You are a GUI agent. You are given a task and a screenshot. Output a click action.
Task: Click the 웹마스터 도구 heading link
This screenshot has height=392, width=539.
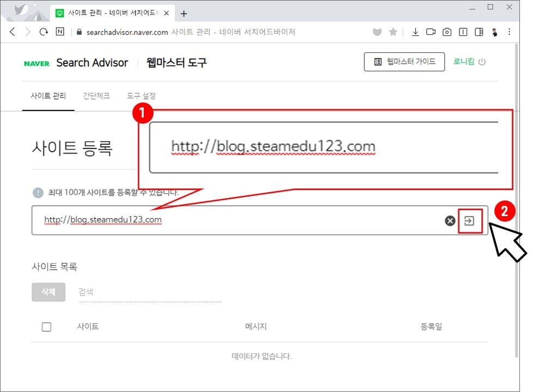click(176, 63)
